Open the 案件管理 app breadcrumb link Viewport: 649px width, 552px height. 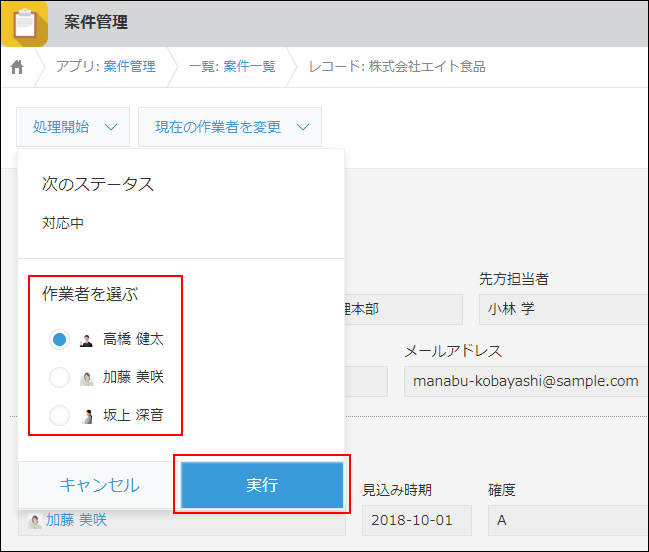130,66
